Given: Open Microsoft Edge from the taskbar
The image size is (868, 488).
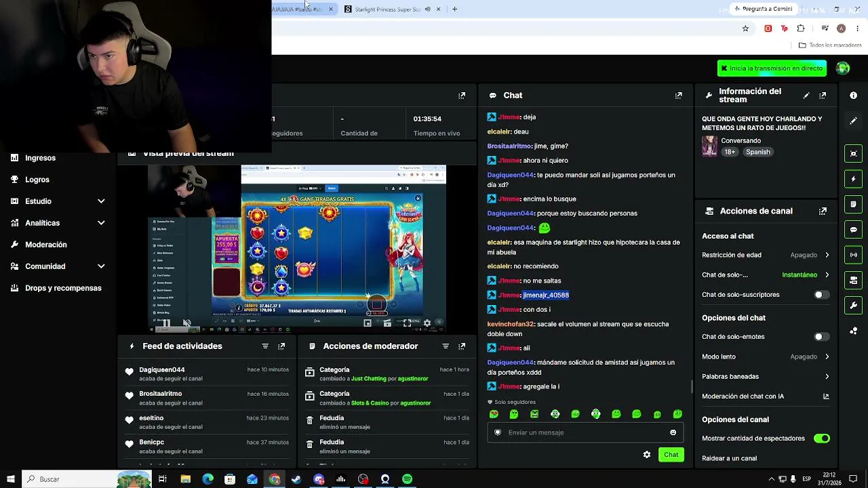Looking at the screenshot, I should pyautogui.click(x=208, y=479).
